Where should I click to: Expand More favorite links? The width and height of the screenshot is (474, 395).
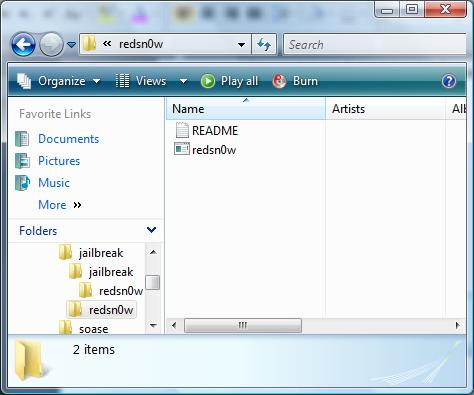click(60, 205)
